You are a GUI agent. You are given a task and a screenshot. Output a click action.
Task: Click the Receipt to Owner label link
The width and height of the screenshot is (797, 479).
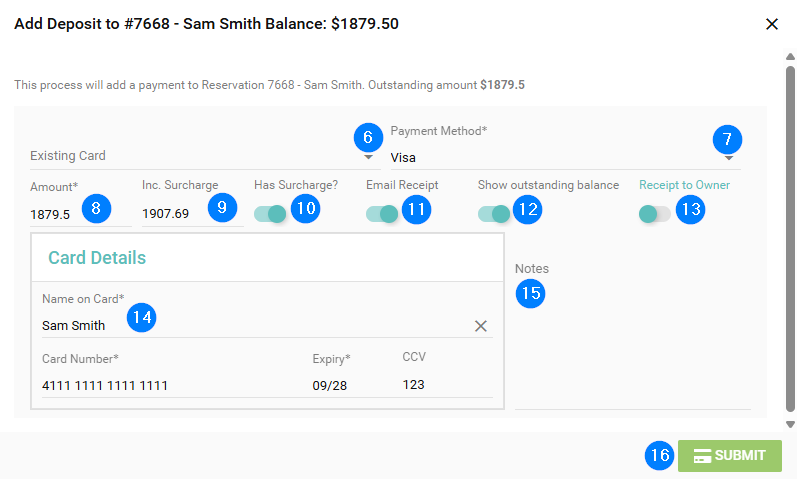click(x=684, y=185)
